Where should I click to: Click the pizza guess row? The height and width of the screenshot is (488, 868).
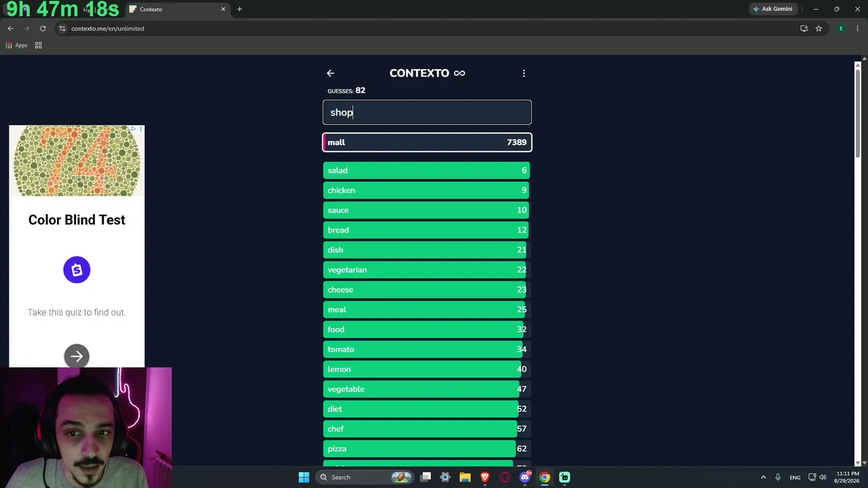coord(427,449)
